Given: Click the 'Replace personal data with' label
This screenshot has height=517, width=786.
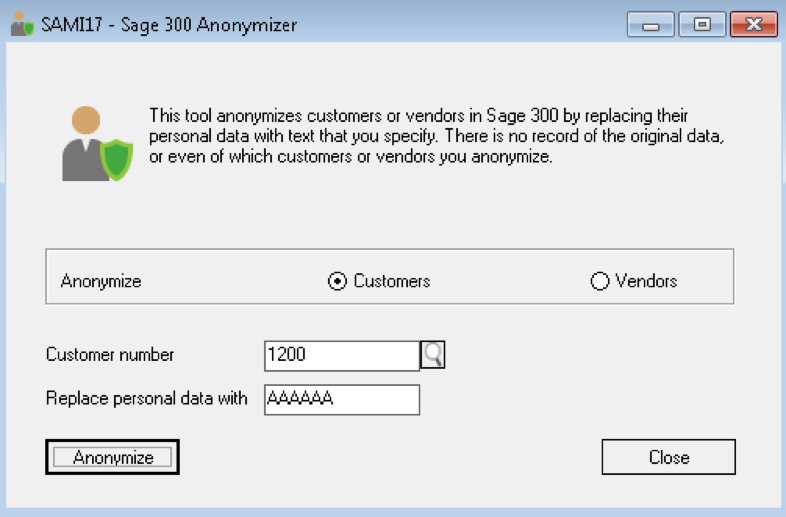Looking at the screenshot, I should coord(146,398).
